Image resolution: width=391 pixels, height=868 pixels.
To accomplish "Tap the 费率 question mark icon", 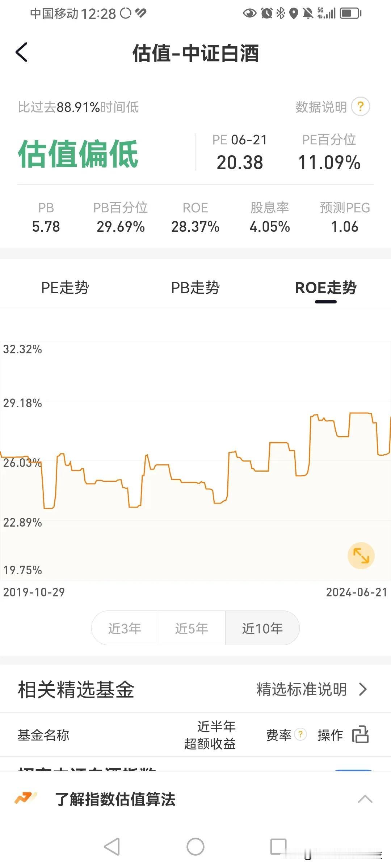I will tap(300, 734).
